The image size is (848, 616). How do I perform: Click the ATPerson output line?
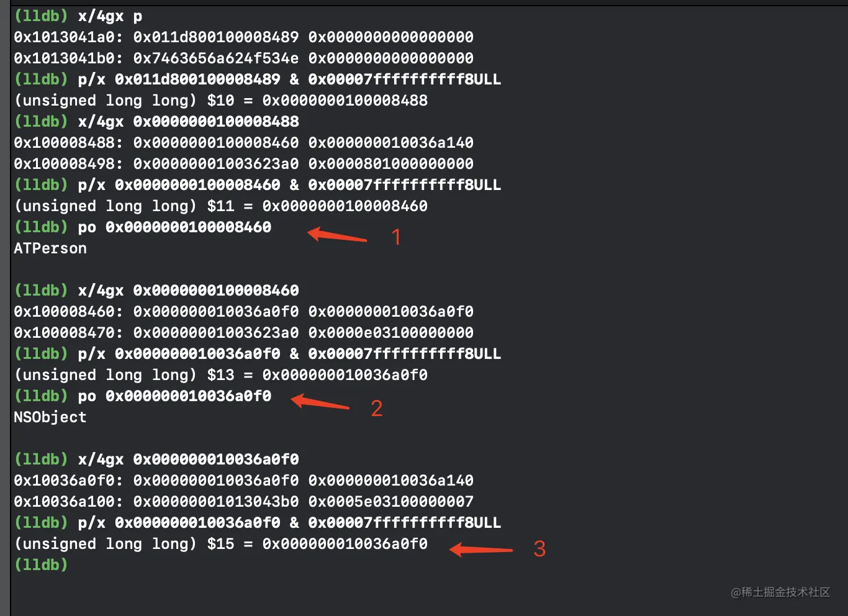[50, 248]
